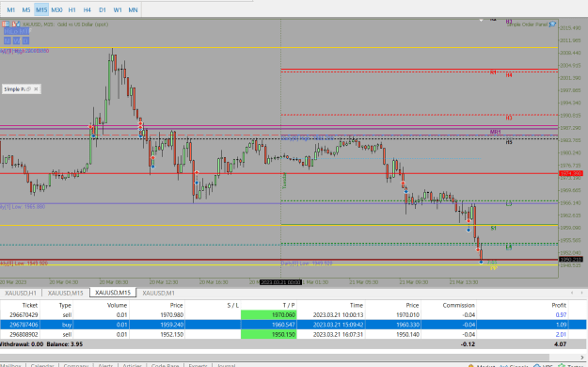Viewport: 588px width, 367px height.
Task: Click Balance: 3.95 summary text
Action: pyautogui.click(x=65, y=344)
